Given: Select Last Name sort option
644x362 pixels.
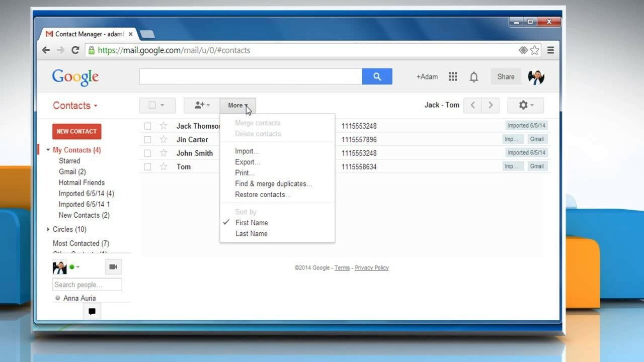Looking at the screenshot, I should coord(251,233).
